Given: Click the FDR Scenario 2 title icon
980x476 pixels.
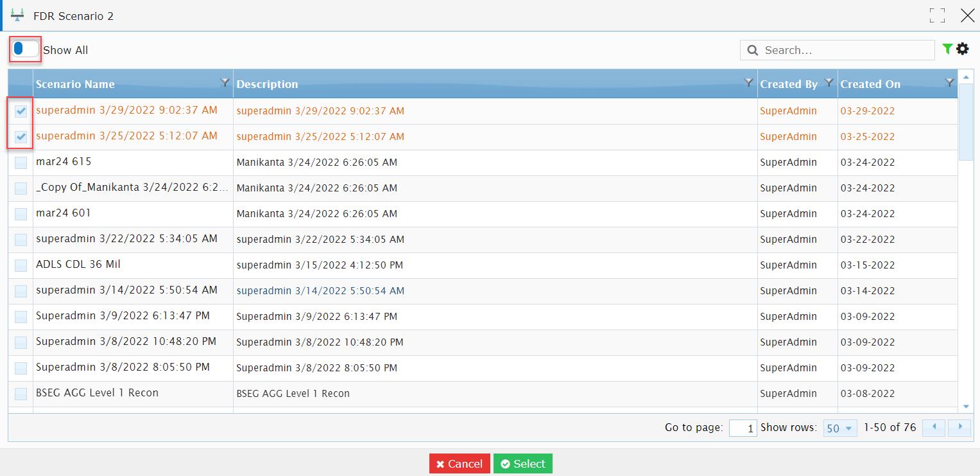Looking at the screenshot, I should pyautogui.click(x=18, y=16).
